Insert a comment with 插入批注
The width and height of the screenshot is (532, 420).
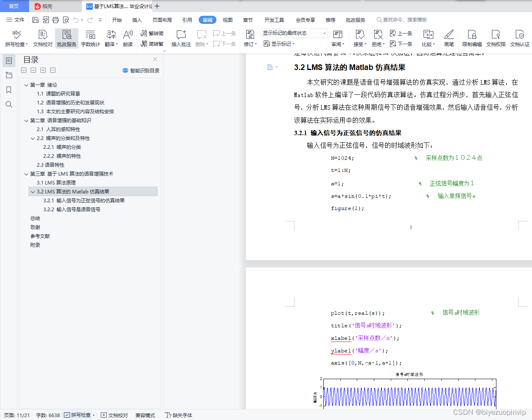coord(180,38)
